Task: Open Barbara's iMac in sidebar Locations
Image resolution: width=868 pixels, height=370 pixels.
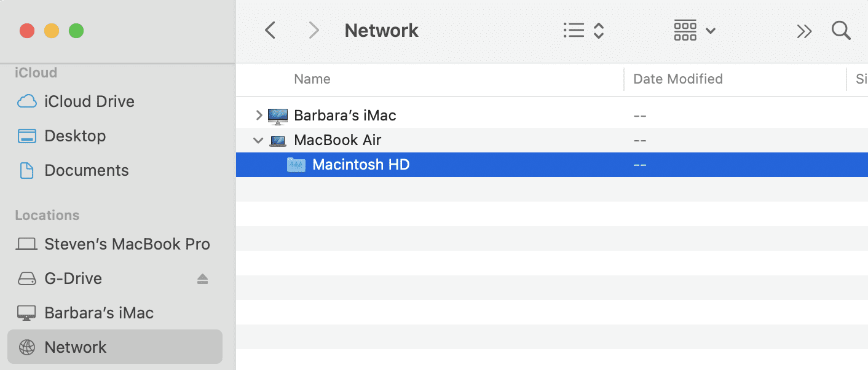Action: click(x=98, y=313)
